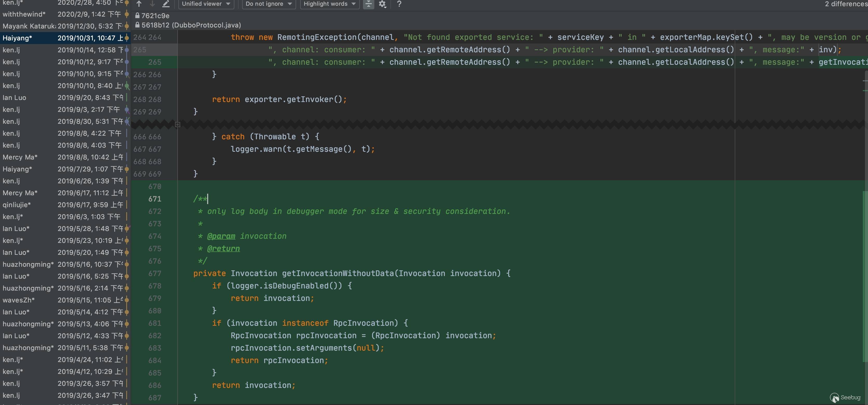Open help with question mark icon
Screen dimensions: 868x405
pos(399,4)
